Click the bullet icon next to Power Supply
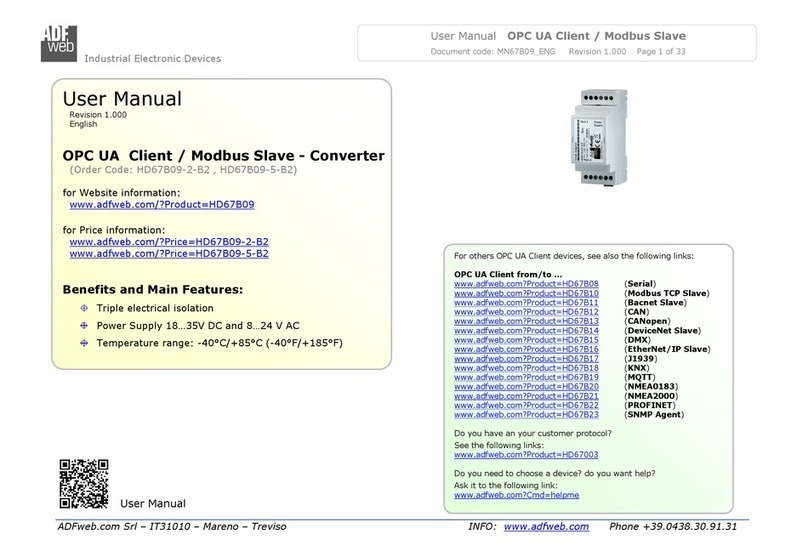Image resolution: width=808 pixels, height=557 pixels. [x=84, y=326]
